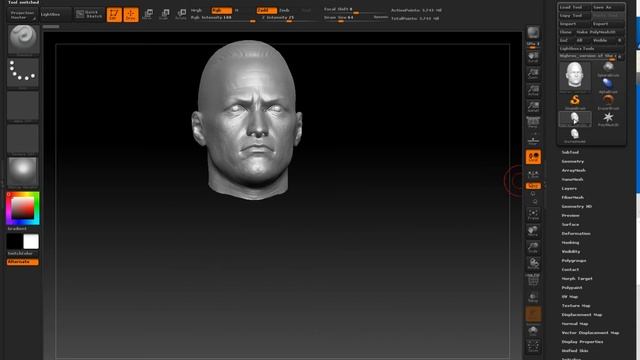Viewport: 640px width, 360px height.
Task: Click the Import button
Action: click(x=575, y=24)
